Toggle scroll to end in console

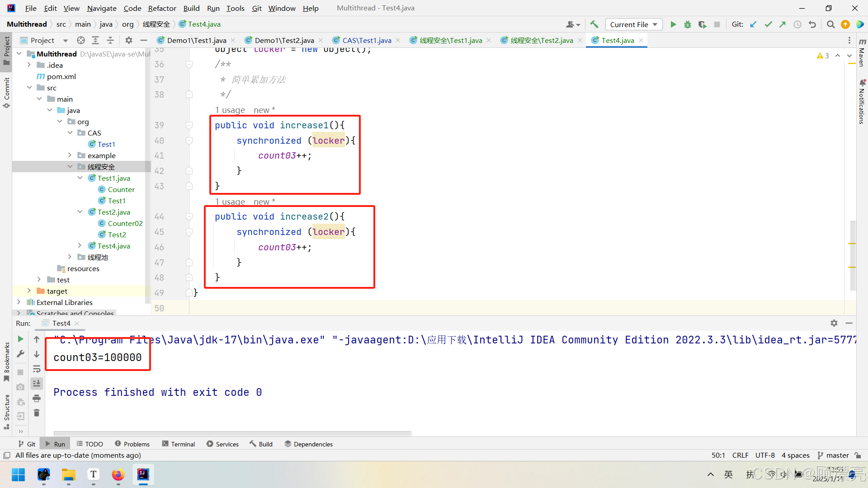pyautogui.click(x=37, y=384)
